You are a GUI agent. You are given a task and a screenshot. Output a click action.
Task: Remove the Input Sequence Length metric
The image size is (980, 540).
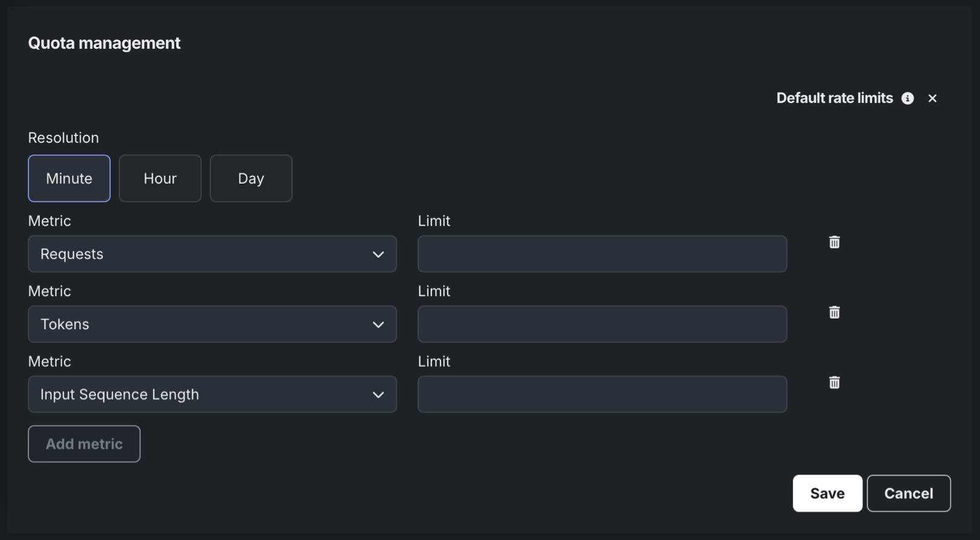tap(834, 383)
